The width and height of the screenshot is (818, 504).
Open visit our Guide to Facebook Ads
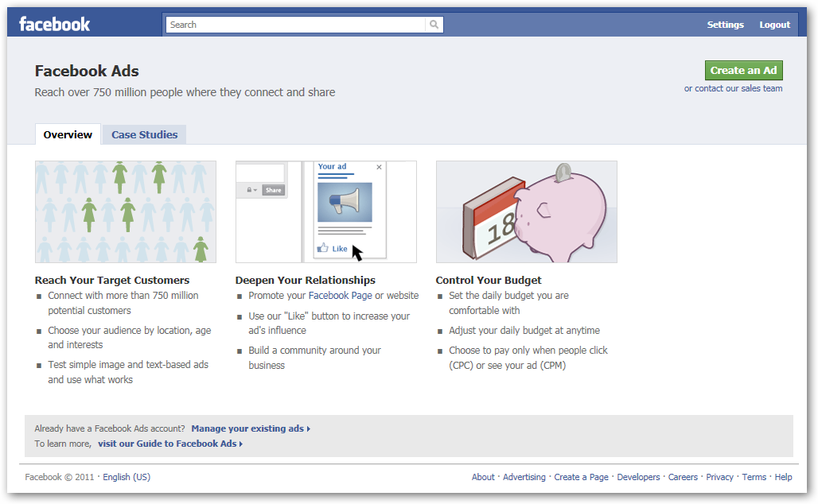pos(170,444)
